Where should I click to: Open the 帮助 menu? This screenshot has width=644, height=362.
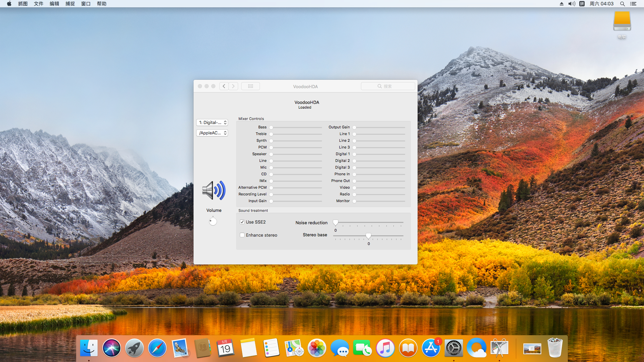(x=102, y=4)
